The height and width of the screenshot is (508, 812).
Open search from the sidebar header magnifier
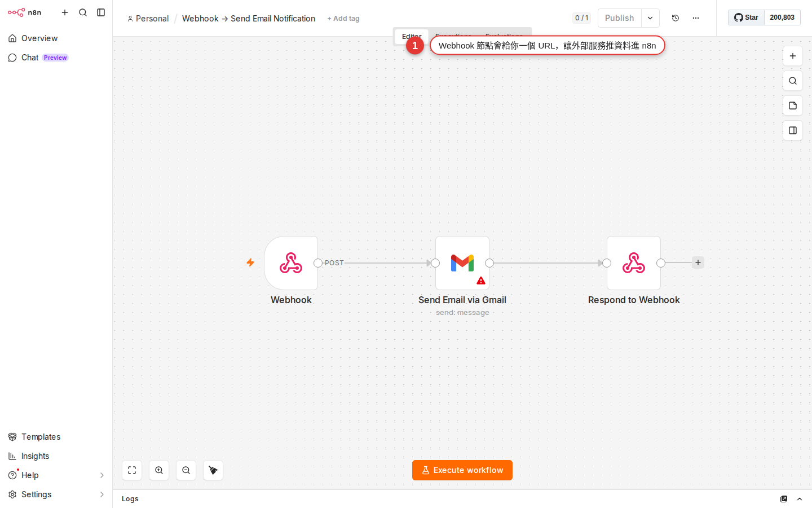click(83, 12)
